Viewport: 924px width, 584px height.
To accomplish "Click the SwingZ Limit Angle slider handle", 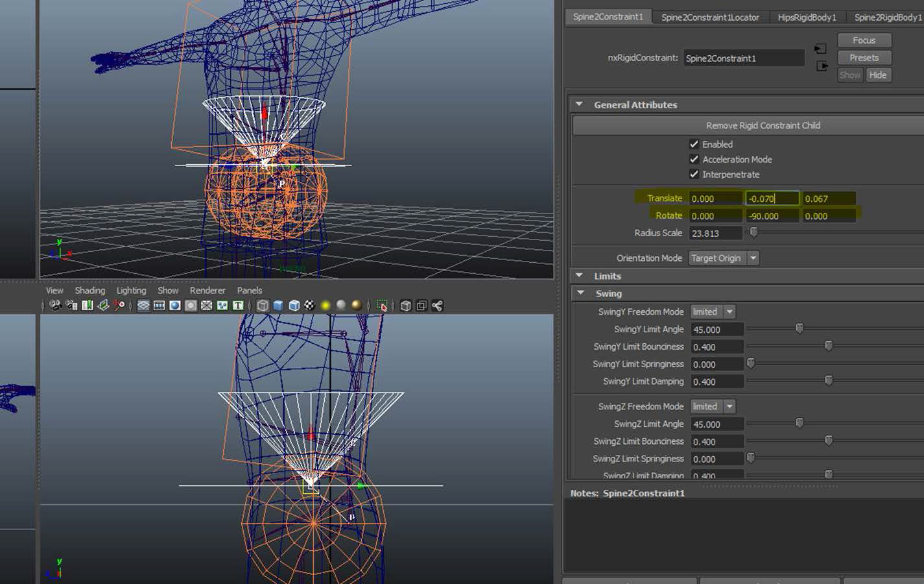I will [800, 423].
